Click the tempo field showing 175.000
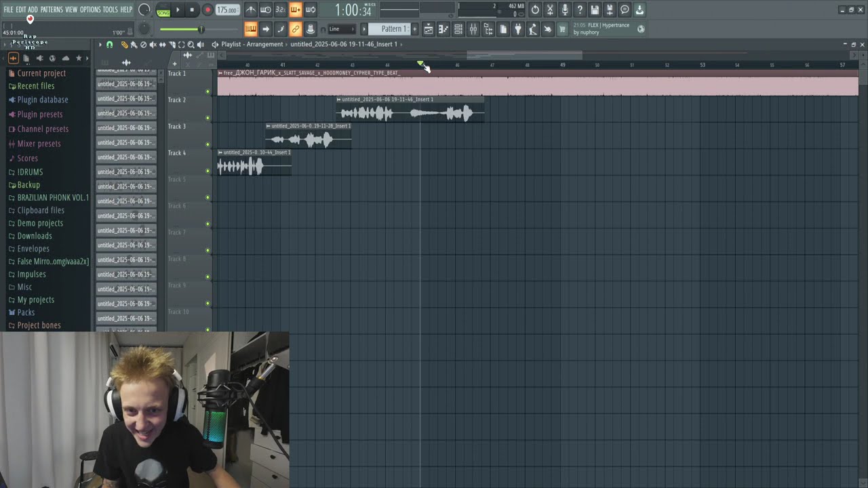Viewport: 868px width, 488px height. (227, 9)
